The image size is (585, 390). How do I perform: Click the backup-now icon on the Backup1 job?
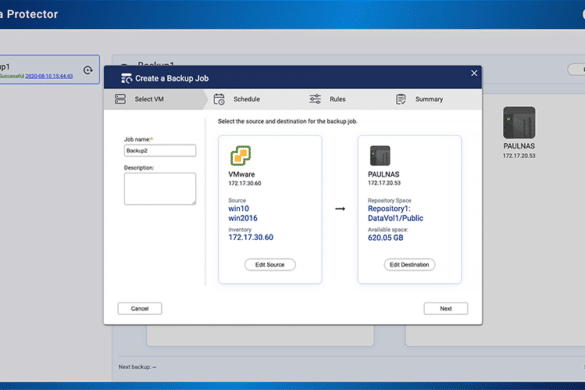(88, 70)
